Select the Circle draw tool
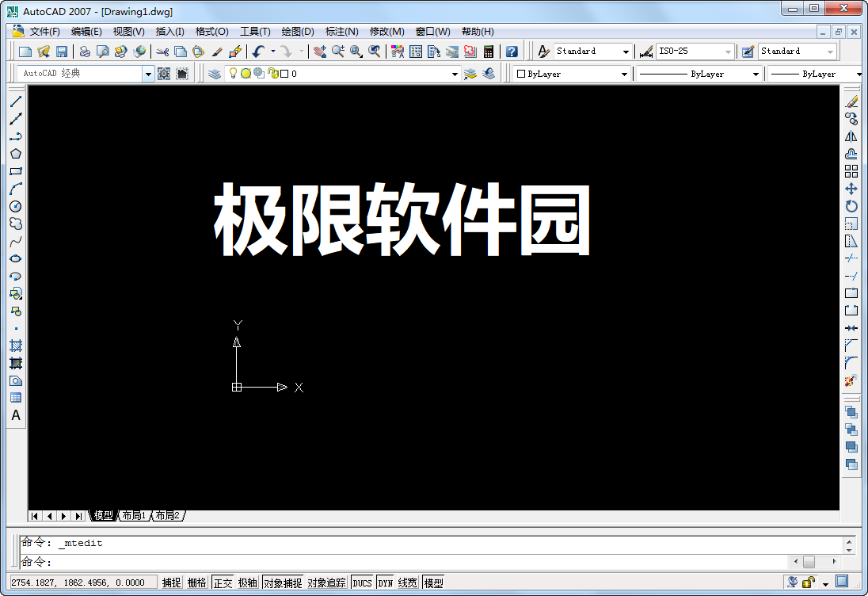Image resolution: width=868 pixels, height=596 pixels. [x=16, y=206]
